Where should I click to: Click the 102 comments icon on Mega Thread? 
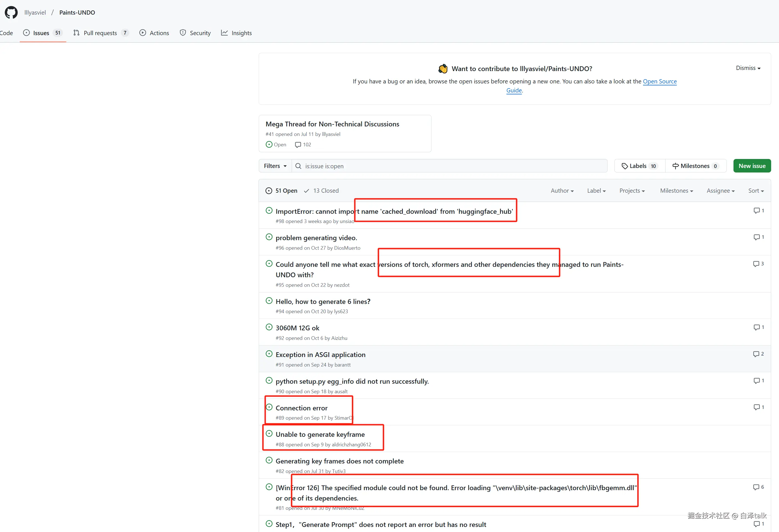(x=298, y=144)
